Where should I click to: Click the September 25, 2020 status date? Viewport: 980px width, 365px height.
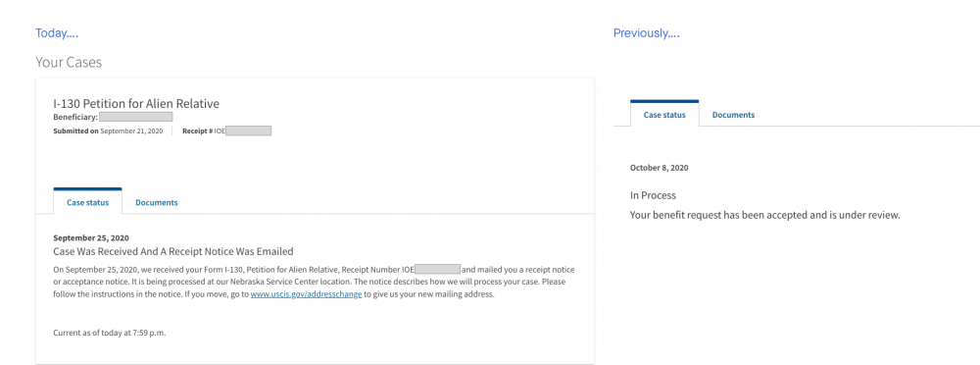coord(91,237)
